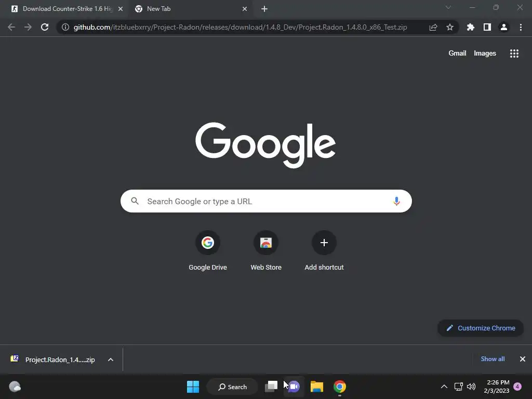The width and height of the screenshot is (532, 399).
Task: Close the Download Counter-Strike 1.6 tab
Action: click(121, 9)
